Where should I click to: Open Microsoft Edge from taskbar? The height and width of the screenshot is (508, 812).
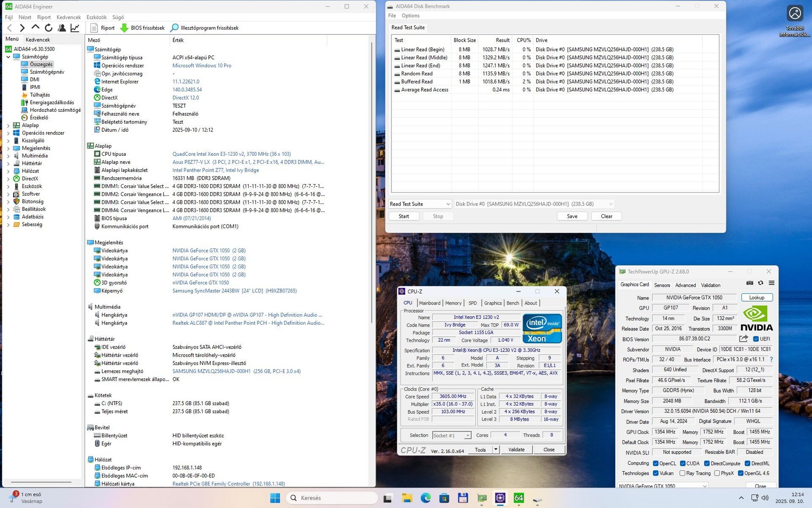point(426,498)
